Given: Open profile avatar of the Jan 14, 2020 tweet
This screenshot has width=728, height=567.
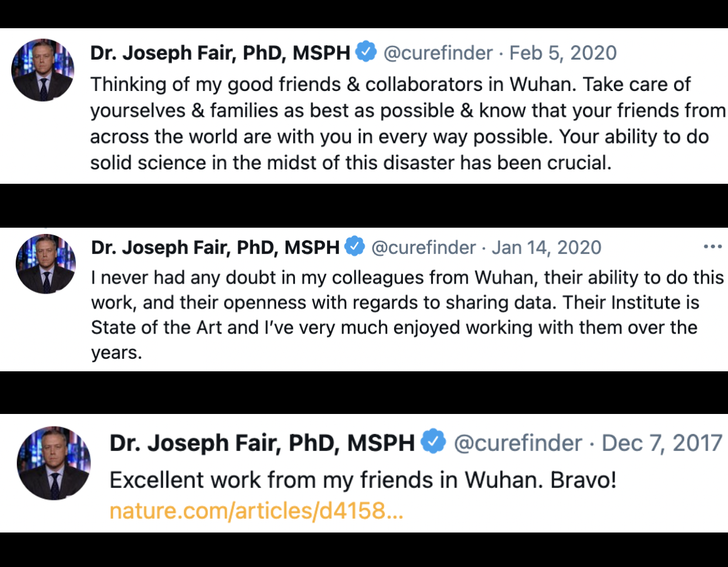Looking at the screenshot, I should (45, 264).
